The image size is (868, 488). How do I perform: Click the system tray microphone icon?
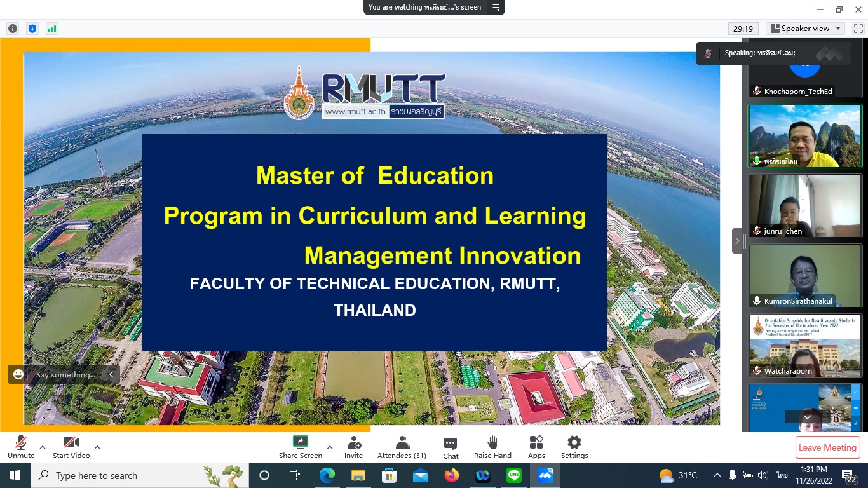tap(733, 475)
